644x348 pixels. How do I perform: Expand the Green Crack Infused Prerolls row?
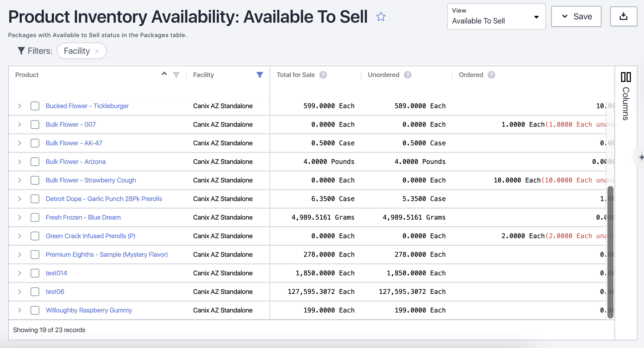[19, 236]
